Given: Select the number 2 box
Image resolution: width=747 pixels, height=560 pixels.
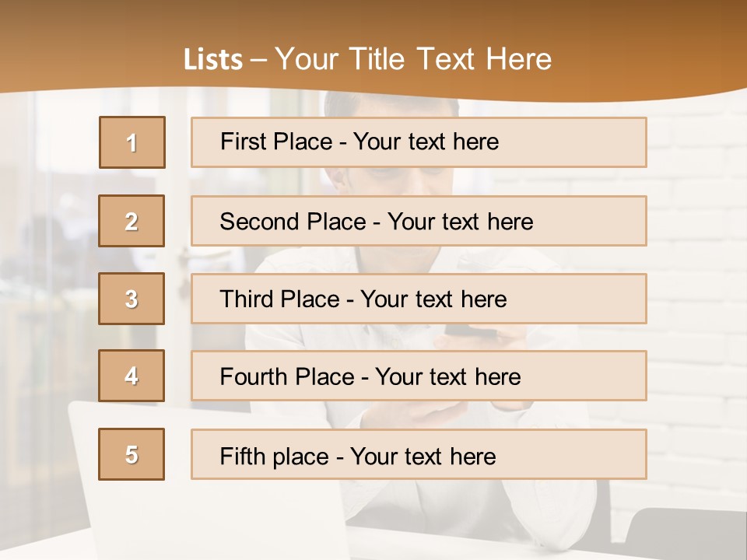Looking at the screenshot, I should click(x=132, y=221).
